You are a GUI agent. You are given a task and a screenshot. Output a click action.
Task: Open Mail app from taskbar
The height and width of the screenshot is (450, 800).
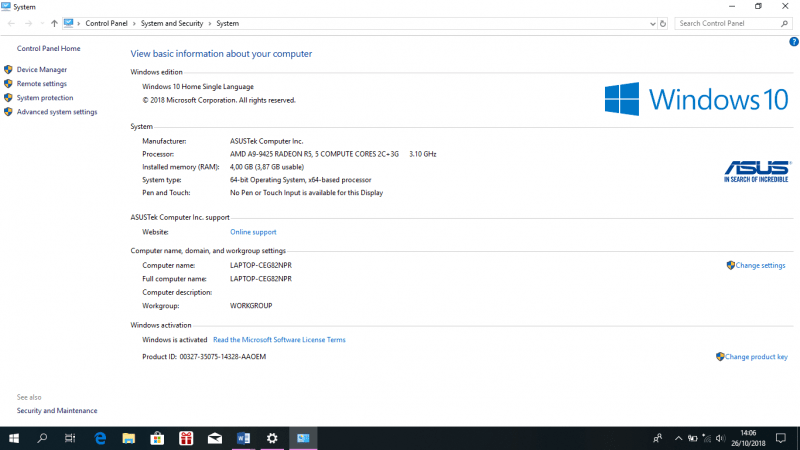[x=215, y=438]
